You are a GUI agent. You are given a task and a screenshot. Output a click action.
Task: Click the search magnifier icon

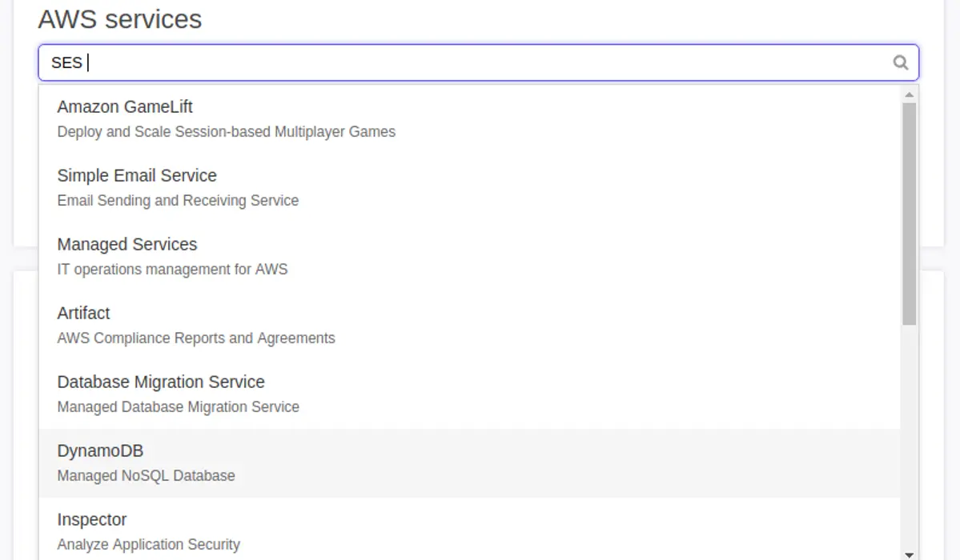pos(900,62)
